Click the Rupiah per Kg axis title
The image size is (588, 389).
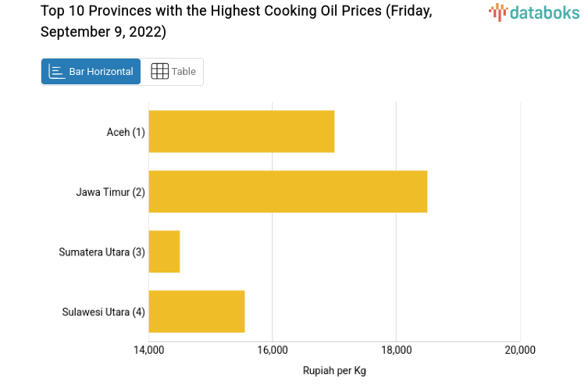coord(334,371)
